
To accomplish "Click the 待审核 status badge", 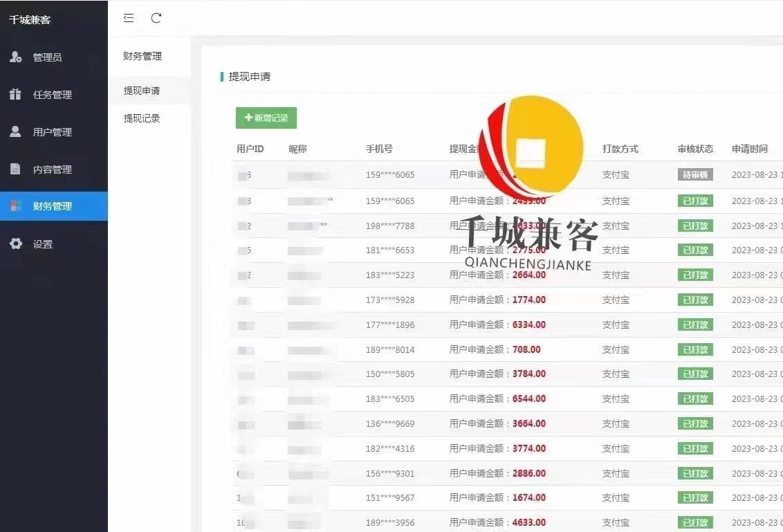I will click(x=695, y=175).
